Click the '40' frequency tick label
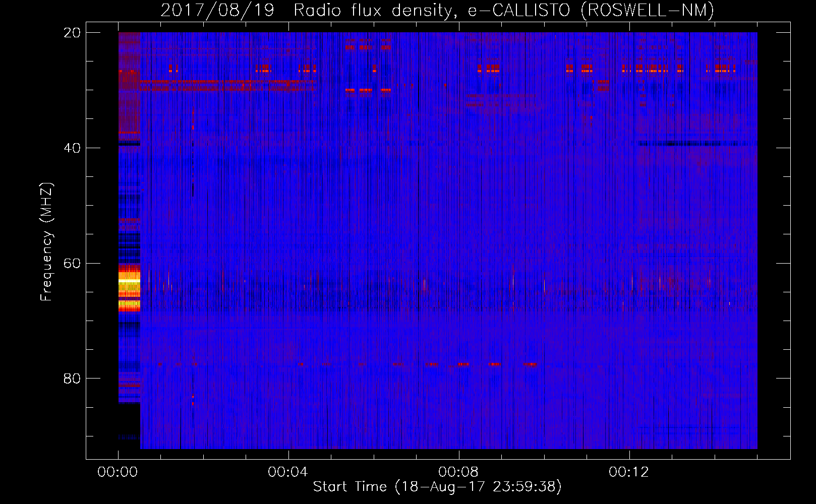The height and width of the screenshot is (504, 816). point(72,148)
